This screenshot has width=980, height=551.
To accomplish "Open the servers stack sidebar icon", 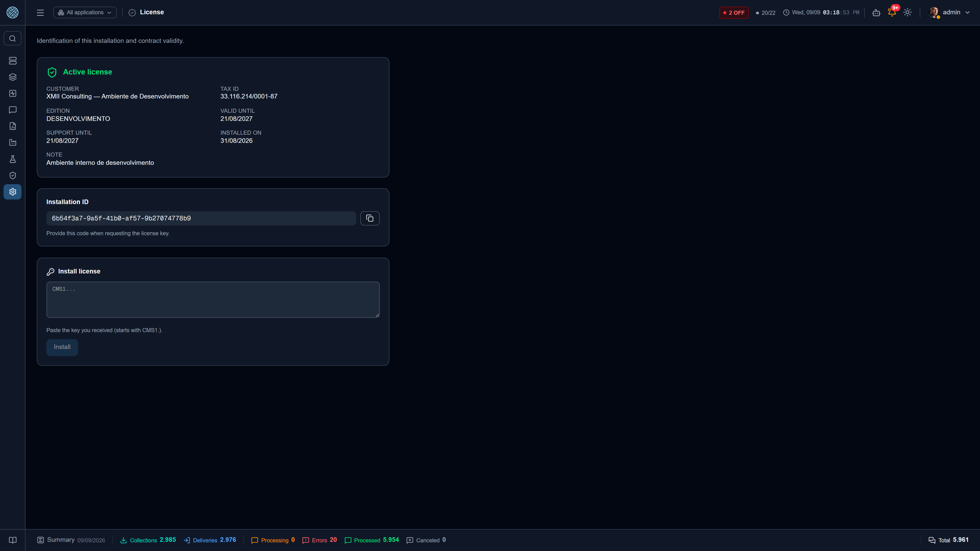I will (13, 60).
